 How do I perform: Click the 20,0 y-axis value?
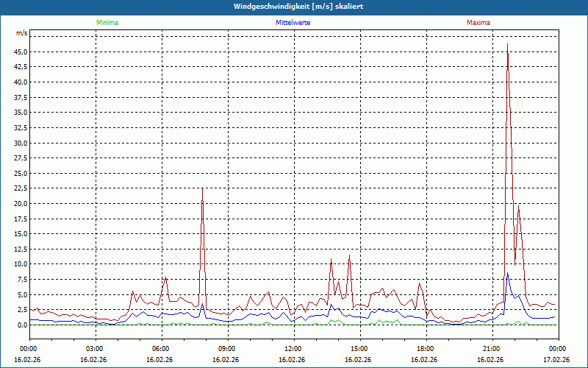[x=21, y=204]
